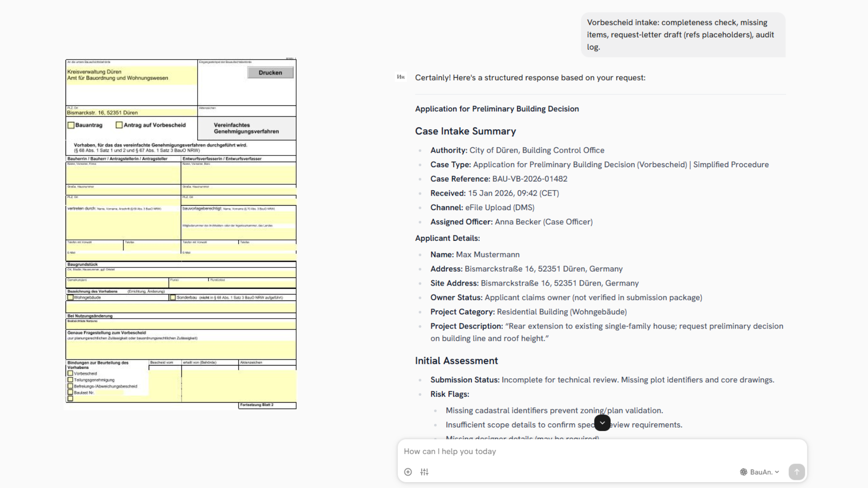Image resolution: width=868 pixels, height=488 pixels.
Task: Open the chat settings sliders icon
Action: (424, 472)
